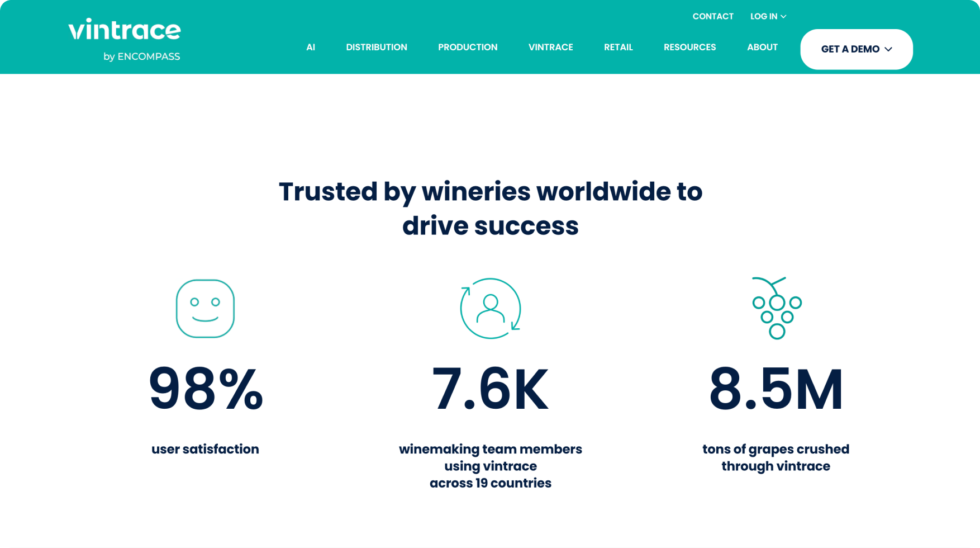Click the 98% statistic figure

206,389
